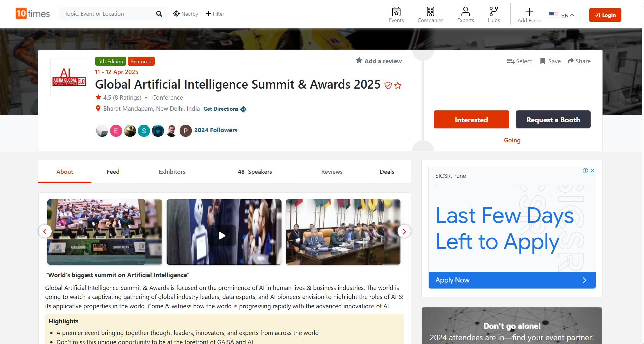
Task: Open the 48 Speakers tab
Action: tap(255, 172)
